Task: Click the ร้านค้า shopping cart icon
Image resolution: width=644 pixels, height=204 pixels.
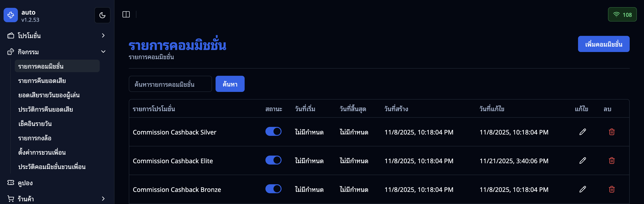Action: click(10, 198)
